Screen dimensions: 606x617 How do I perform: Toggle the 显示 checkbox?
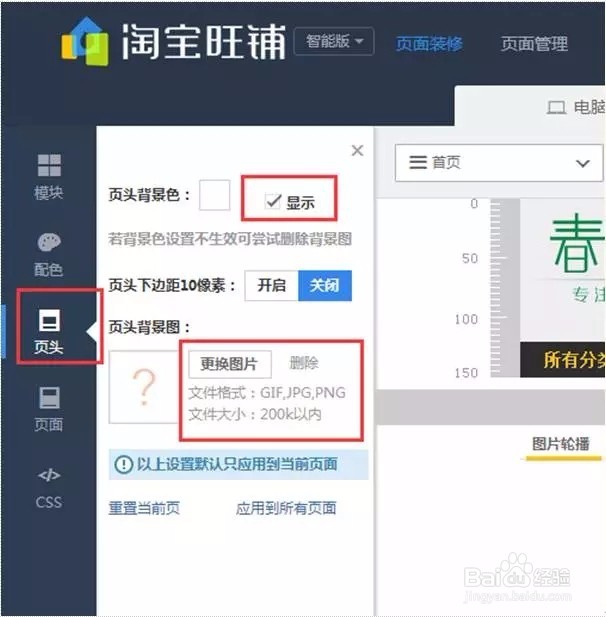pyautogui.click(x=273, y=201)
